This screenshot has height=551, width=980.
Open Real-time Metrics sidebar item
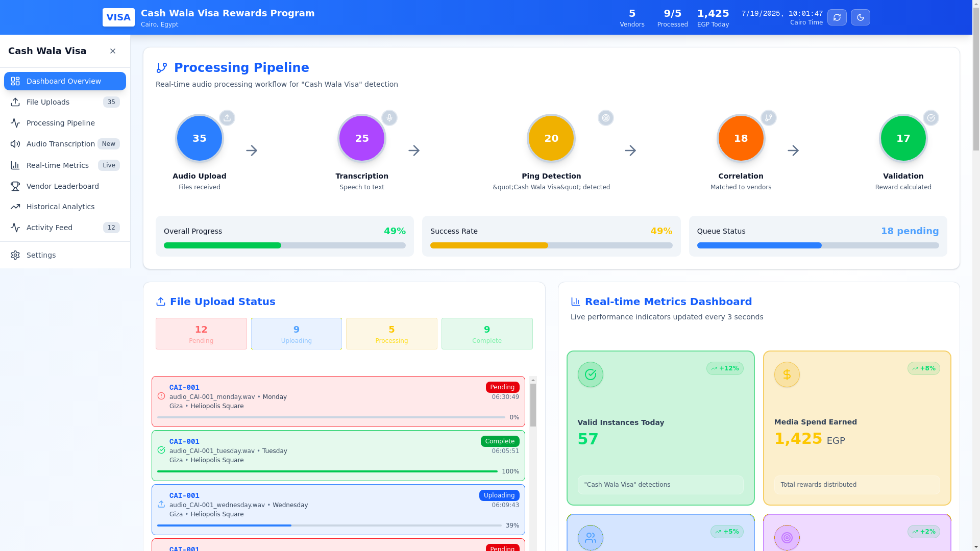click(65, 165)
